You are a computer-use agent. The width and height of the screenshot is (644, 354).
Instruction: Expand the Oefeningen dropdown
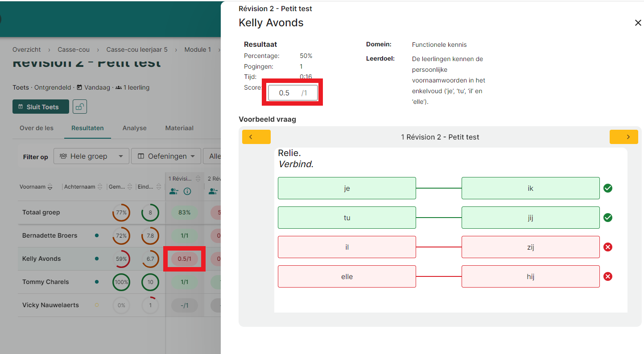tap(166, 156)
